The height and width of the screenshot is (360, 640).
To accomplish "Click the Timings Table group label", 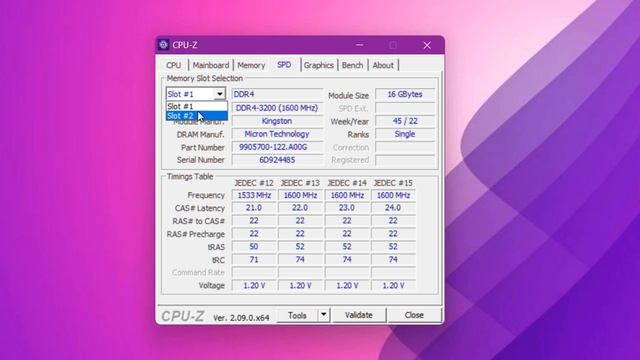I will pos(190,177).
